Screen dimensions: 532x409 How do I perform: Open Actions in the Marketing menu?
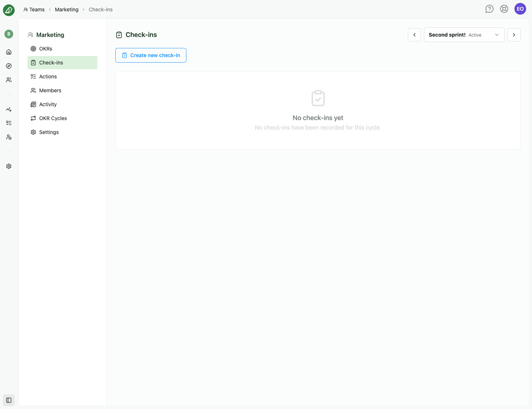coord(62,77)
